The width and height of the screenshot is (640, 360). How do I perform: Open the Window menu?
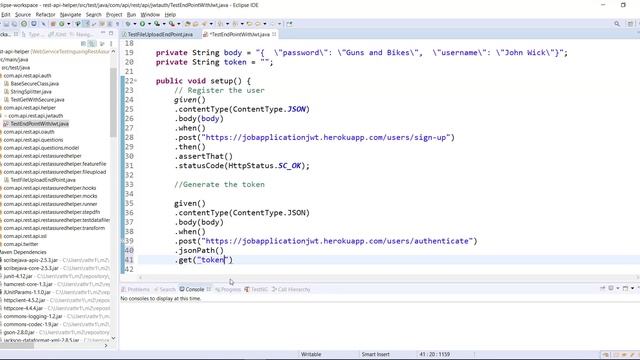150,15
